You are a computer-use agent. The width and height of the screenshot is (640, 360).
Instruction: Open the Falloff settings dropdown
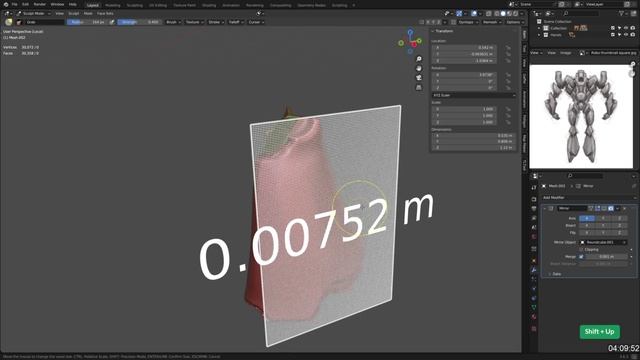(x=236, y=22)
